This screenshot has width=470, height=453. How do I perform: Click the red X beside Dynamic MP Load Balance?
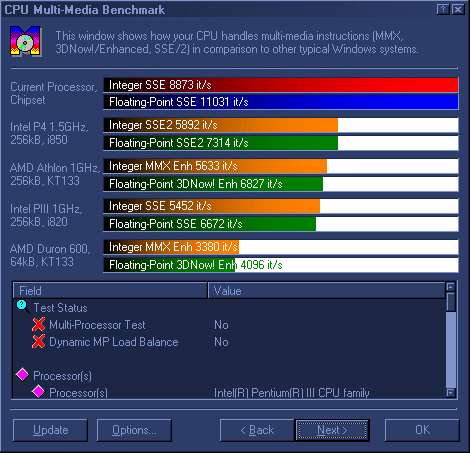(x=39, y=341)
